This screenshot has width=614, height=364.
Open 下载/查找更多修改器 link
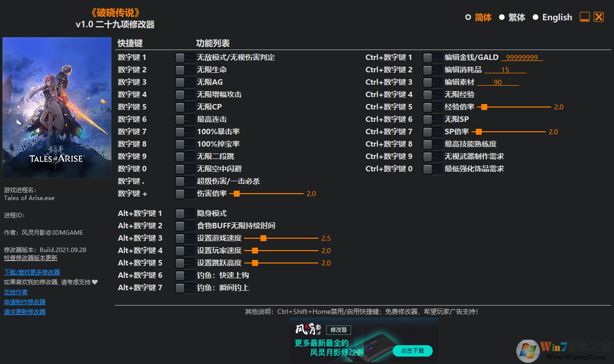(x=31, y=272)
